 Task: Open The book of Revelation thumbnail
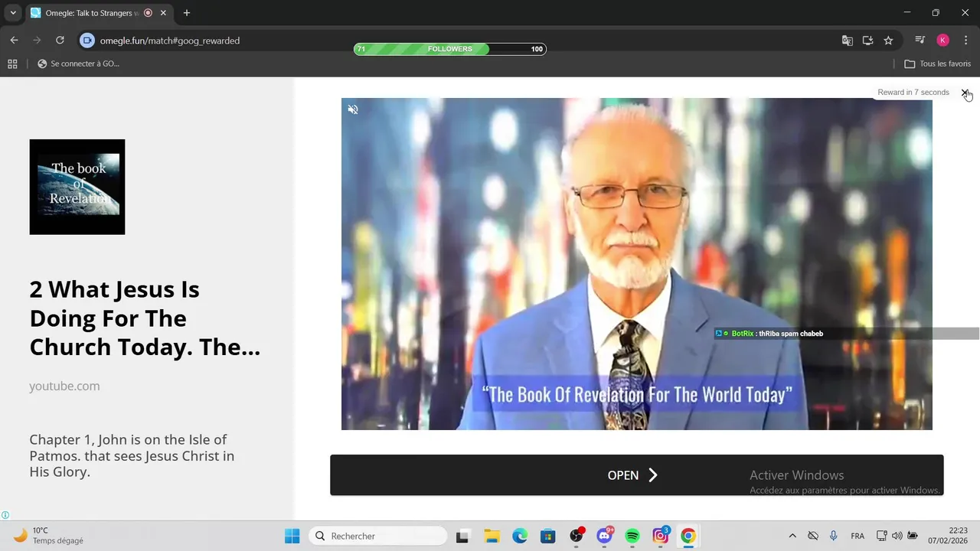tap(77, 187)
